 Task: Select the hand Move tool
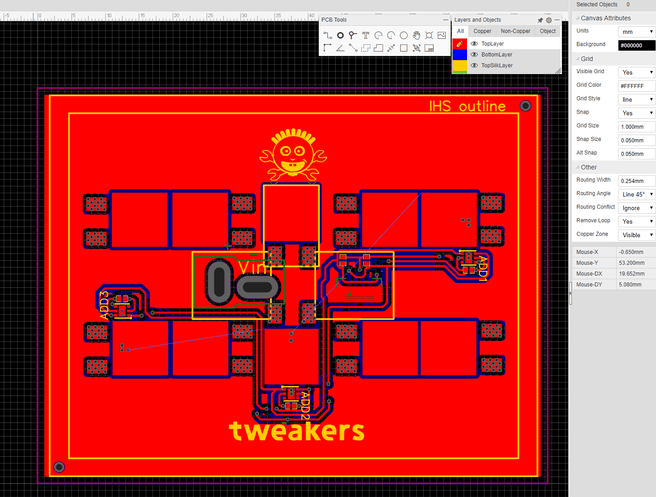pos(416,36)
